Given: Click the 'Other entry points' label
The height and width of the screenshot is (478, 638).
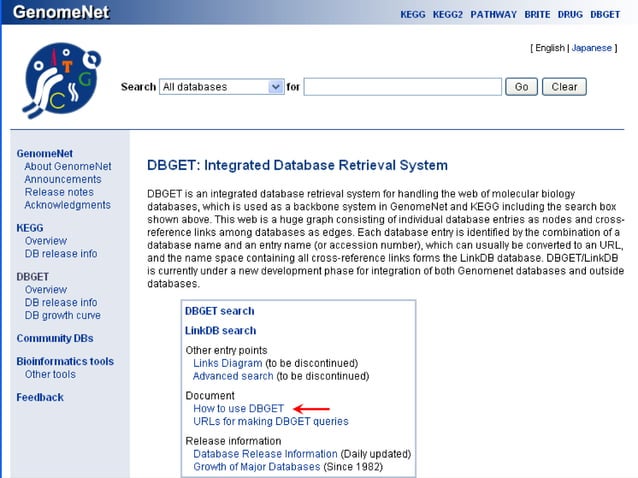Looking at the screenshot, I should [226, 350].
